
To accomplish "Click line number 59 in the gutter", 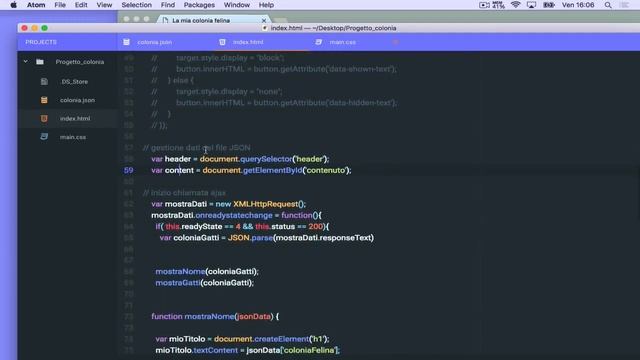I will 129,170.
